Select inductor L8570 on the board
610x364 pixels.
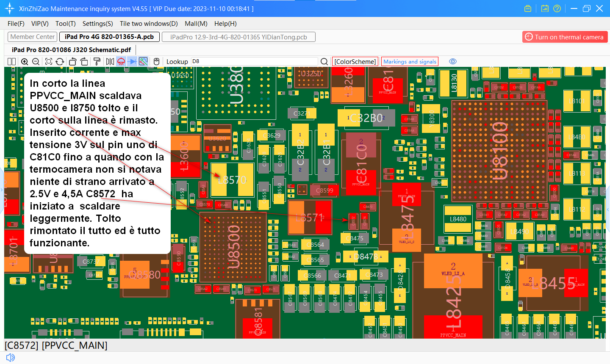click(x=232, y=180)
